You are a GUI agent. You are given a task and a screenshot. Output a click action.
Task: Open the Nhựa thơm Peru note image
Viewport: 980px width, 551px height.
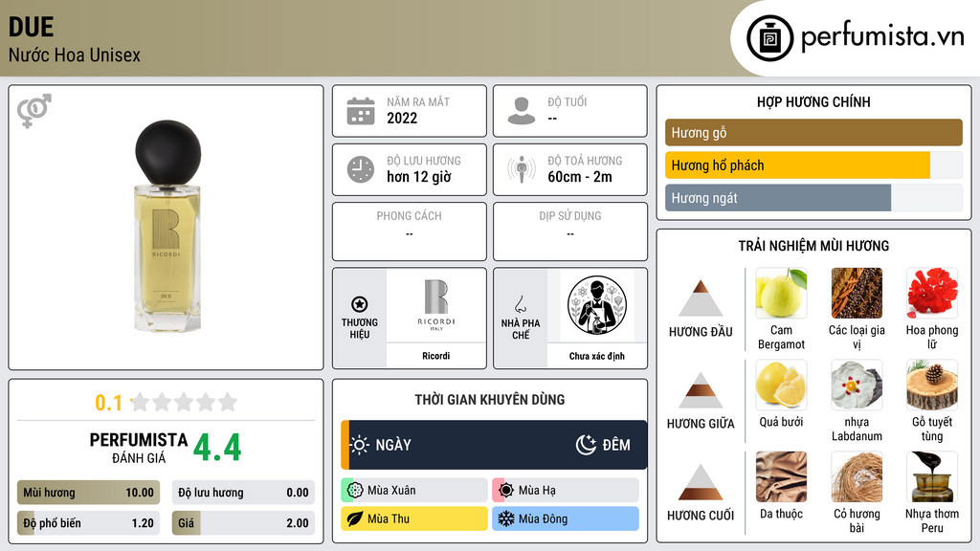click(x=932, y=476)
